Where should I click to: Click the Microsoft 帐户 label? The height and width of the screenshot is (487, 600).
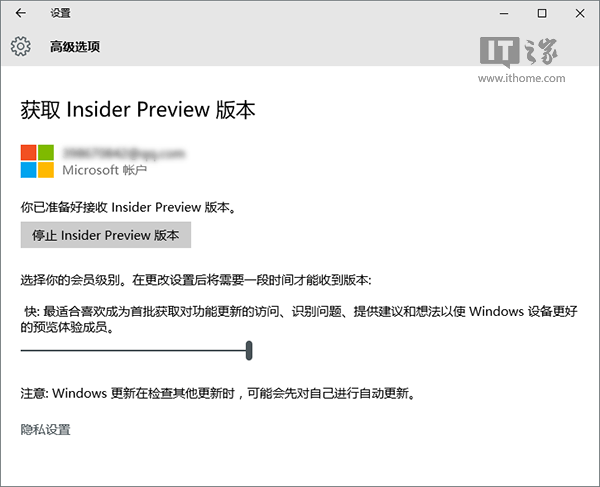[104, 170]
